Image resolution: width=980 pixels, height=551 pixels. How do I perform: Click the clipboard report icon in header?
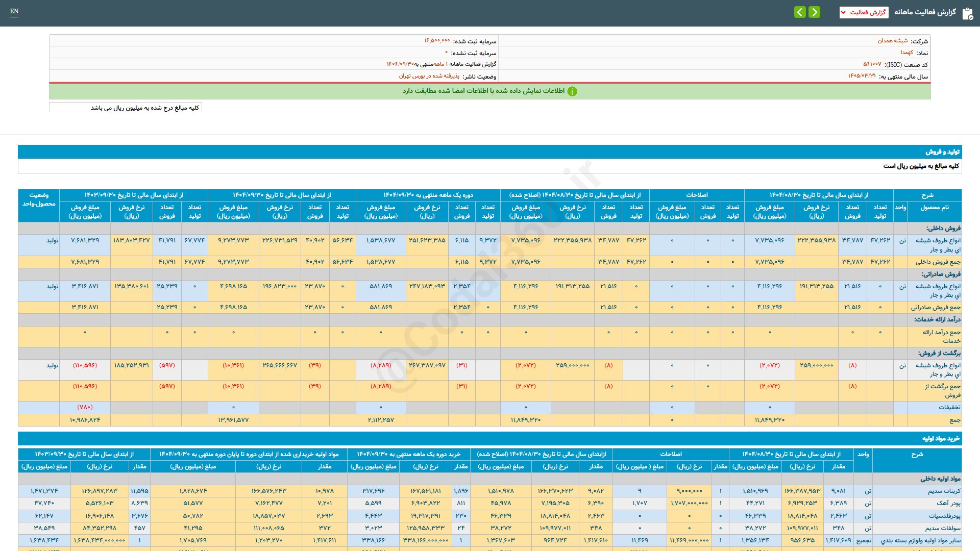[x=967, y=13]
